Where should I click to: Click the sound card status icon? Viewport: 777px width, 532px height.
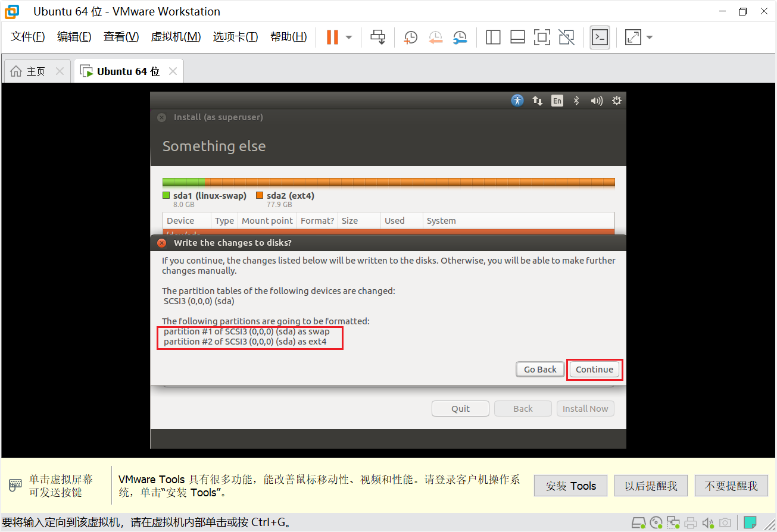click(708, 523)
